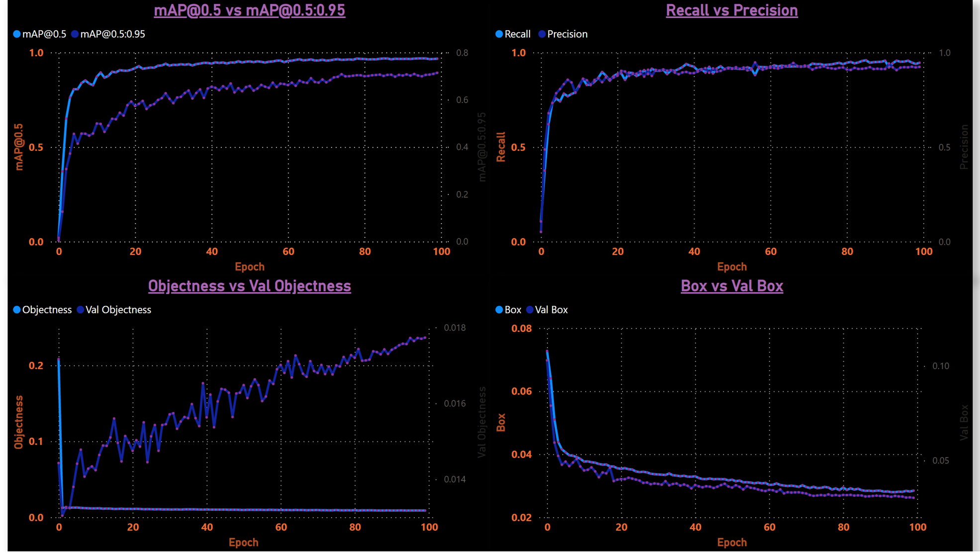Click the mAP@0.5 legend color dot
Viewport: 980px width, 559px height.
coord(17,34)
